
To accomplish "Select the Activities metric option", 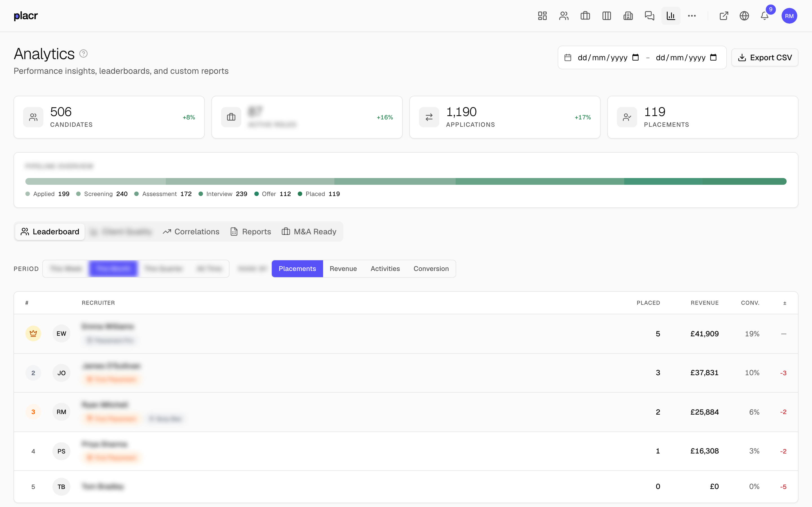I will 385,269.
